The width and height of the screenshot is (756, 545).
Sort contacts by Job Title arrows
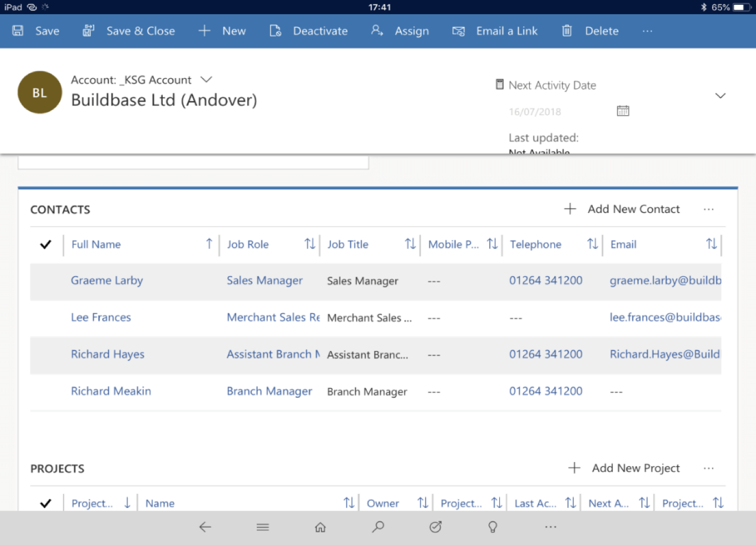(410, 243)
